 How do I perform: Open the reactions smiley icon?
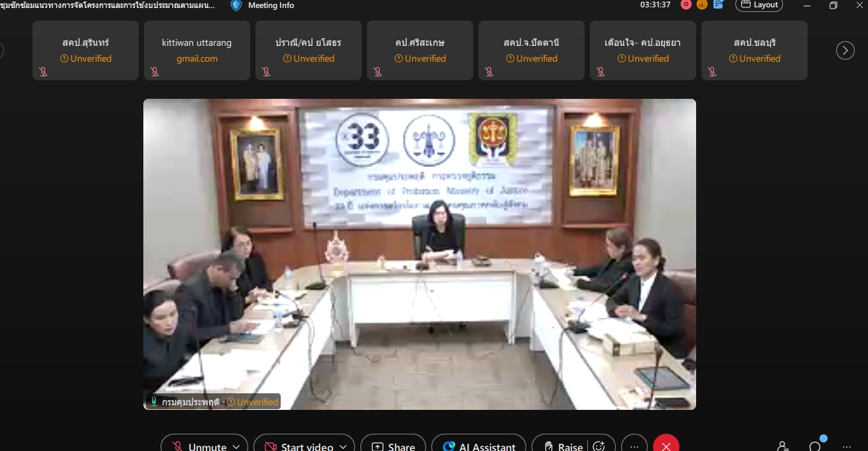pyautogui.click(x=599, y=446)
